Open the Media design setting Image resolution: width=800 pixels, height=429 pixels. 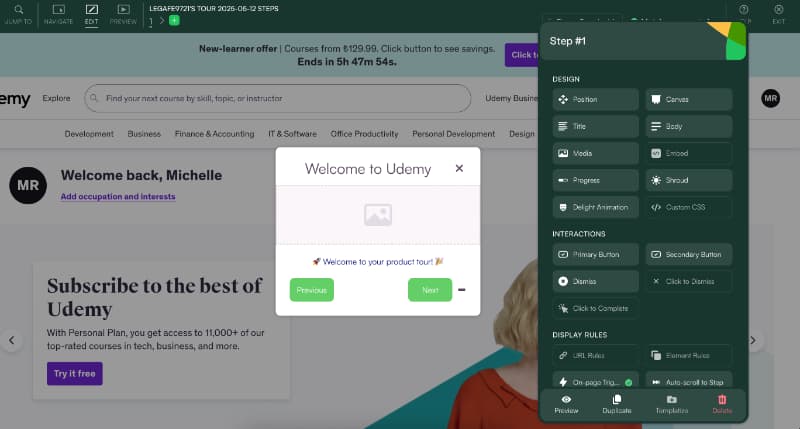[x=595, y=154]
